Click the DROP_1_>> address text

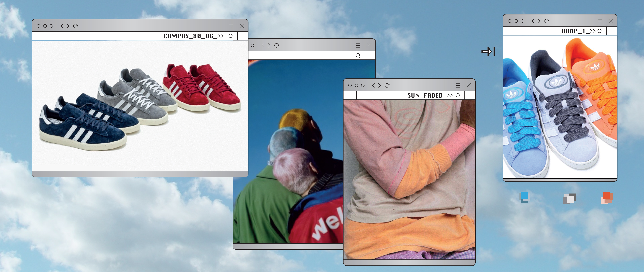(x=579, y=31)
